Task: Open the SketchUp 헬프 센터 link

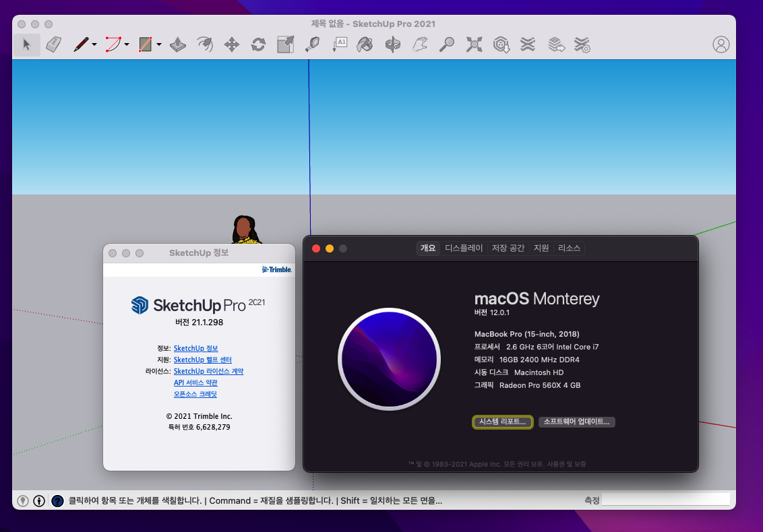Action: [202, 360]
